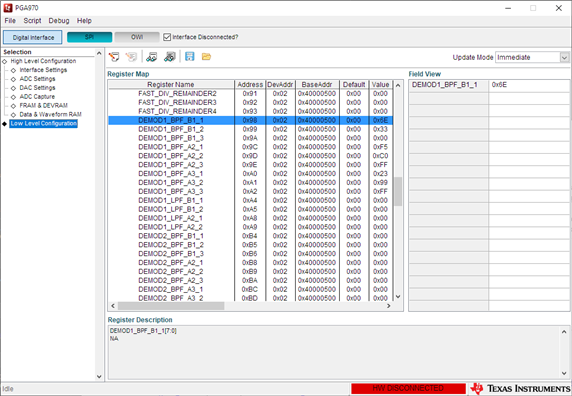This screenshot has width=572, height=396.
Task: Click the Register Description scroll up arrow
Action: pyautogui.click(x=564, y=332)
